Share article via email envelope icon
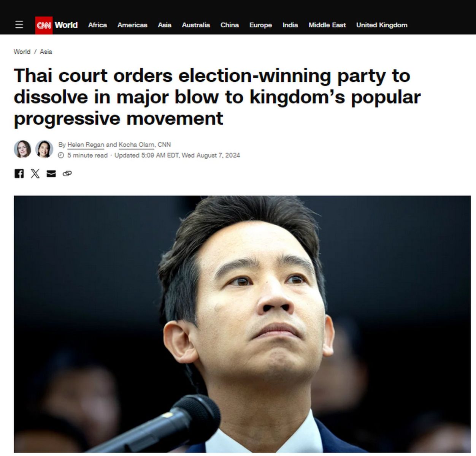The height and width of the screenshot is (456, 476). (x=51, y=174)
